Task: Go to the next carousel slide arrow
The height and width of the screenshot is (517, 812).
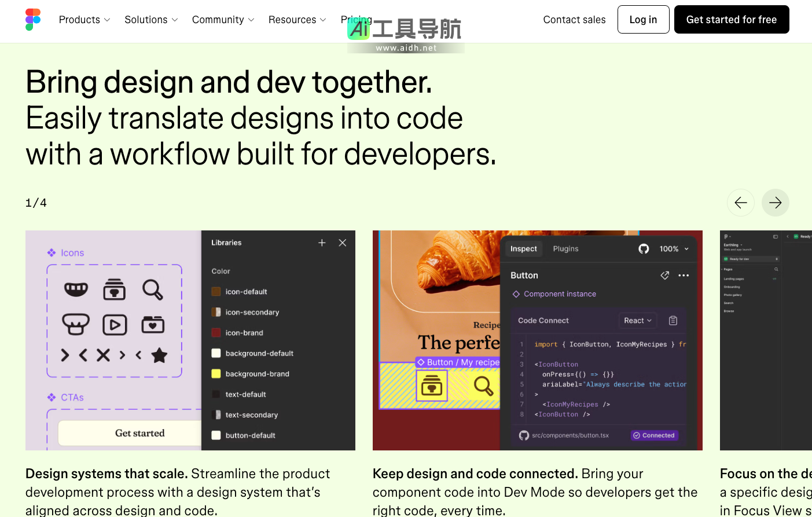Action: [775, 203]
